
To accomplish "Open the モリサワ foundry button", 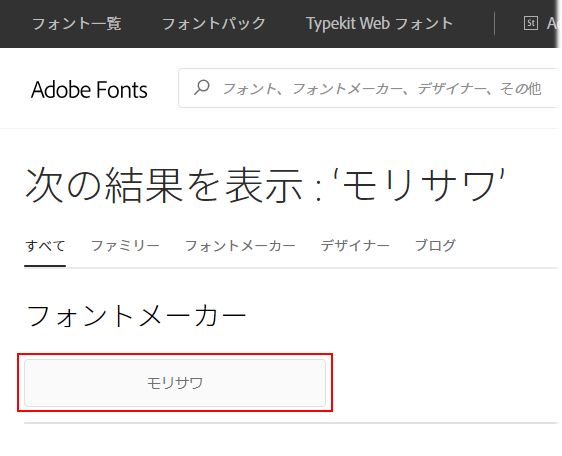I will pos(175,383).
